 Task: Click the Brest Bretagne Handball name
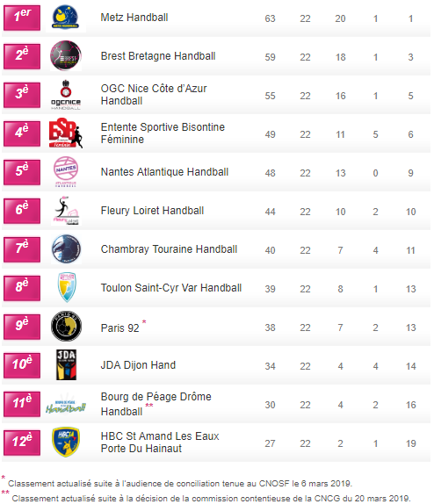click(x=158, y=56)
